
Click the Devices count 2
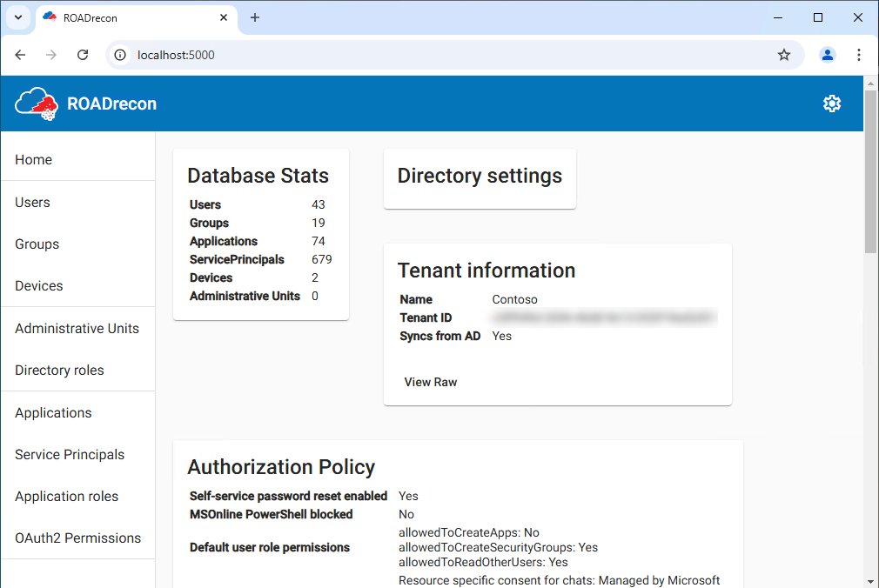(x=315, y=278)
